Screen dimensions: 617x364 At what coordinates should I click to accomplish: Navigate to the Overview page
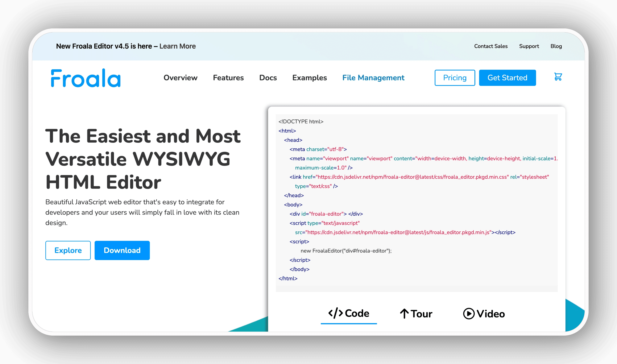click(180, 78)
